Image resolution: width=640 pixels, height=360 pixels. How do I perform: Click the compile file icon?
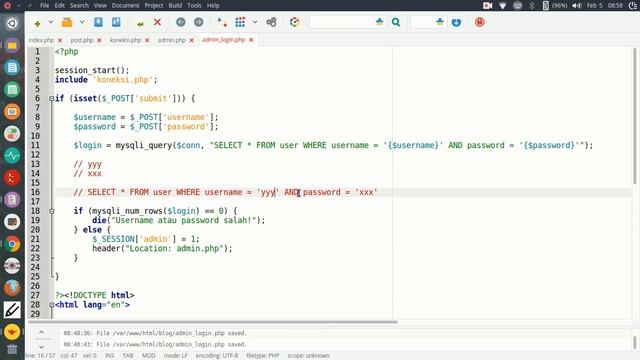pyautogui.click(x=222, y=22)
